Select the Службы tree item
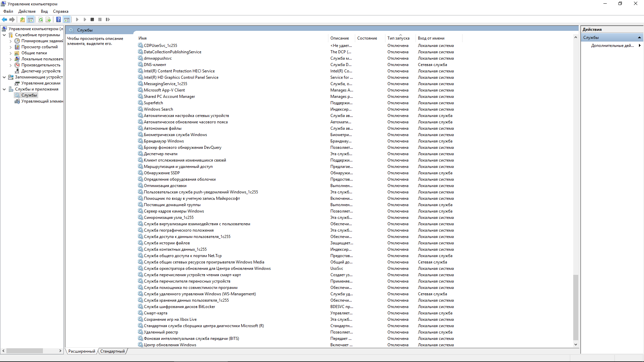Screen dimensions: 644x362 click(29, 95)
